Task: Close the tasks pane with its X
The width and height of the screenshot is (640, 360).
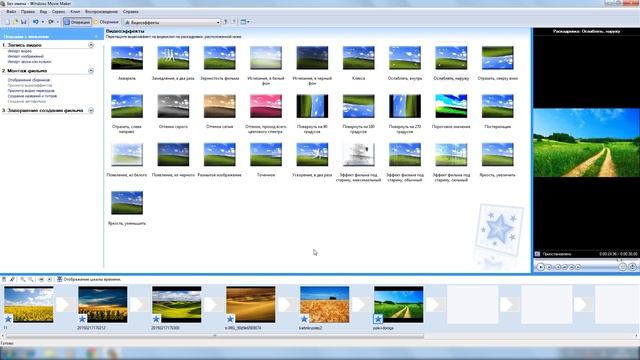Action: click(x=96, y=36)
